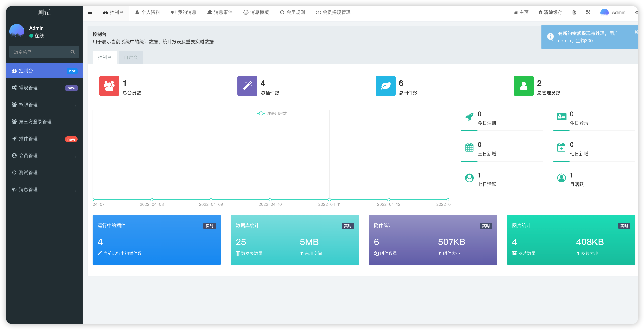
Task: Open the language switch icon in top bar
Action: (574, 12)
